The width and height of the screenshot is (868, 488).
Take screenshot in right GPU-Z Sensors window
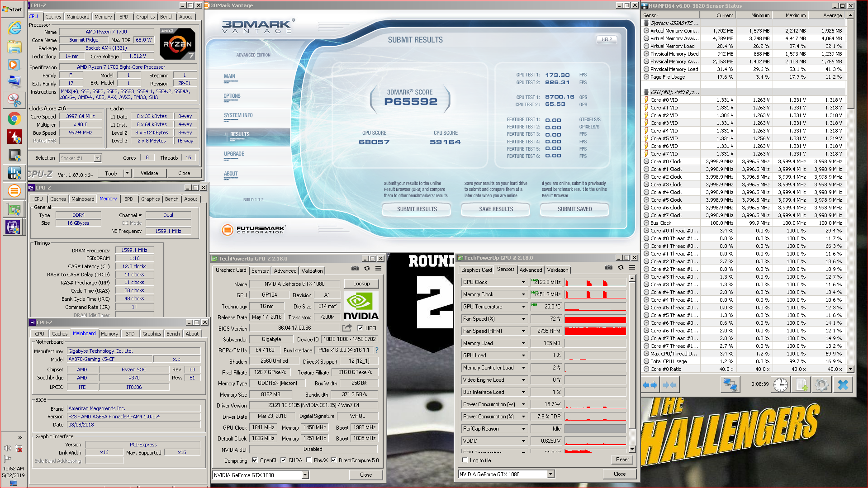[609, 268]
